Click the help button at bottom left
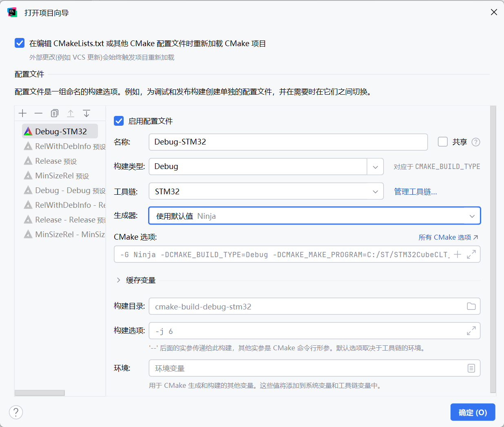This screenshot has width=504, height=427. coord(16,412)
